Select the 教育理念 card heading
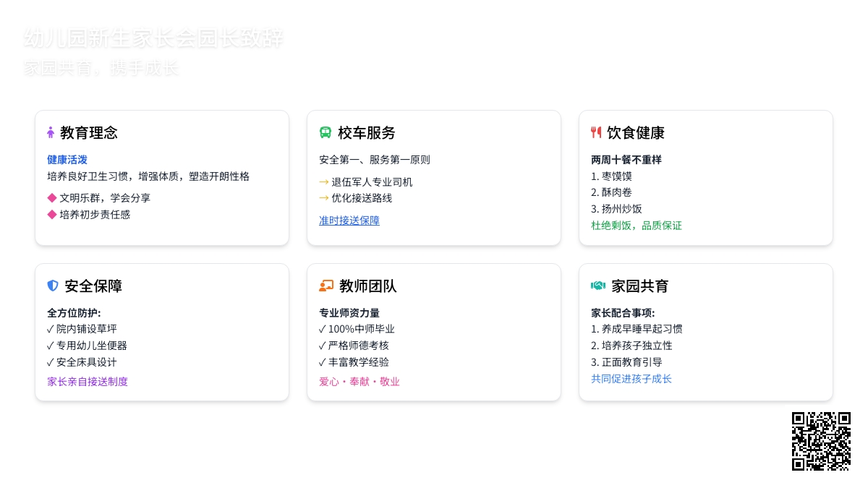Viewport: 868px width, 488px height. coord(89,133)
